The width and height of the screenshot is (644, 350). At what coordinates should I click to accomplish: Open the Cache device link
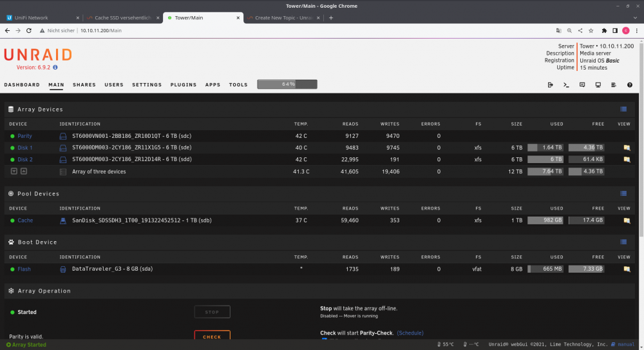click(x=25, y=220)
